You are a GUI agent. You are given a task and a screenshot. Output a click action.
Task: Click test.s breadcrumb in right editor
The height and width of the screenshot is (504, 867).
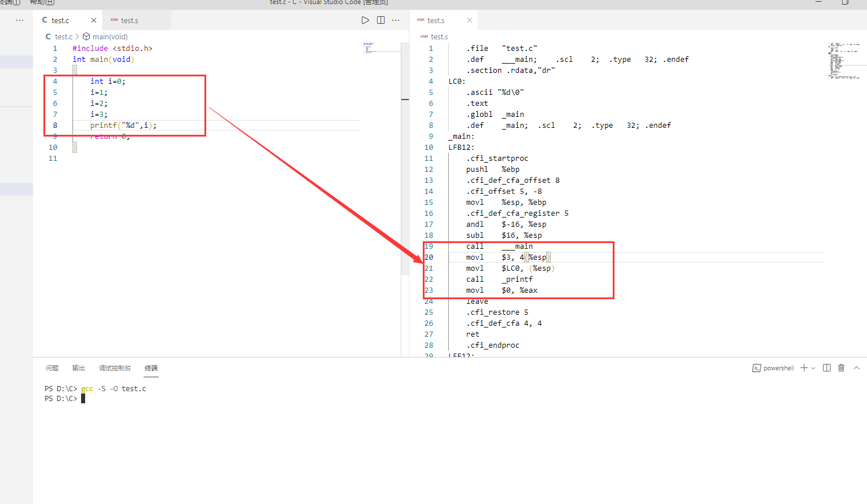(440, 36)
